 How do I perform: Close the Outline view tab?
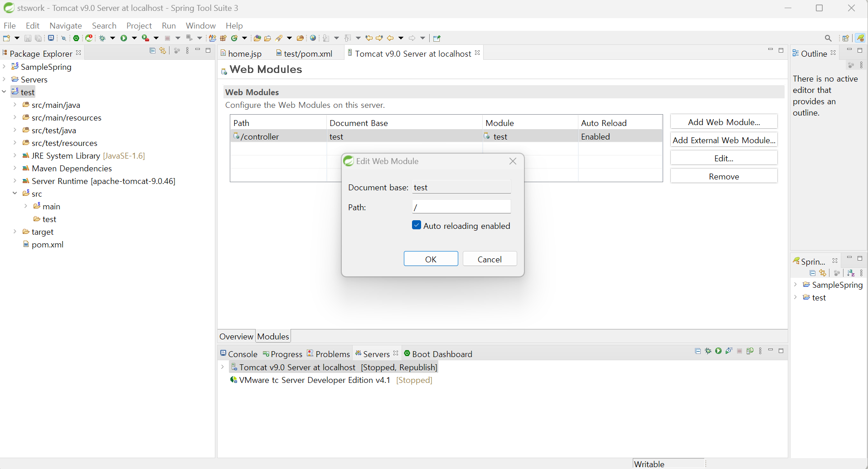point(833,53)
